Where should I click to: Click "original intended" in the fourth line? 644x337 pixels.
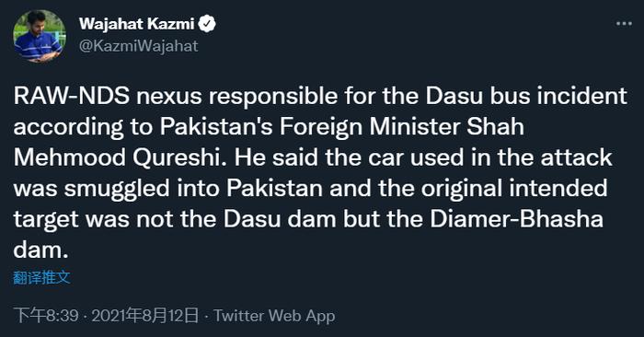coord(514,189)
